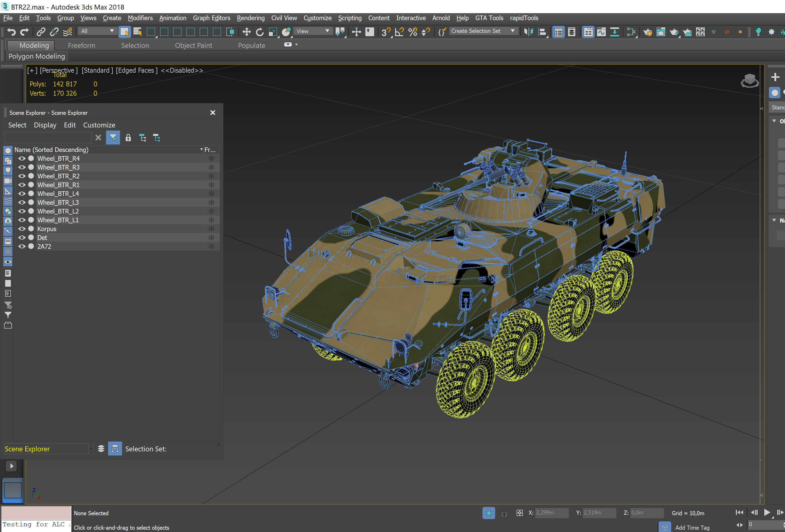785x532 pixels.
Task: Toggle Scene Explorer filter funnel button
Action: (113, 138)
